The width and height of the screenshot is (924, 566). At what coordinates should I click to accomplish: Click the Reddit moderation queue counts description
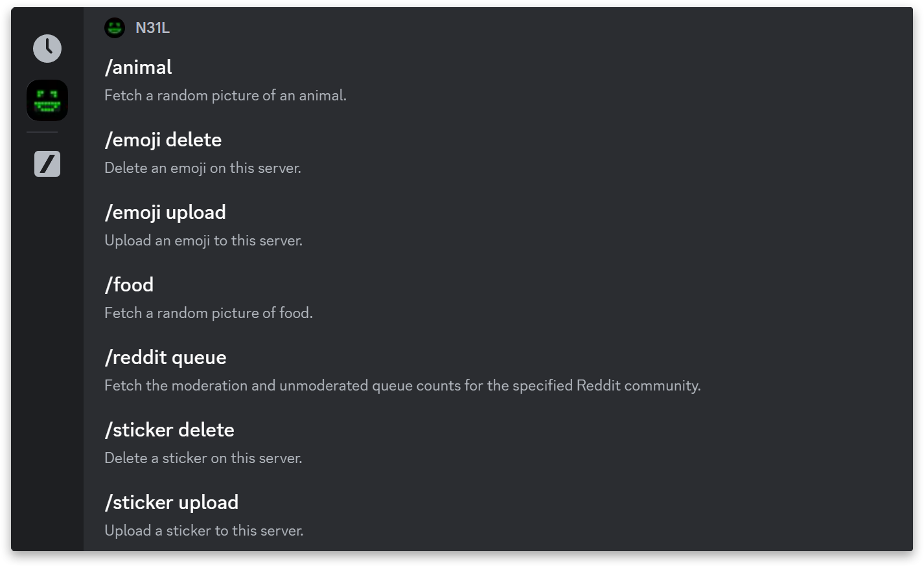(402, 385)
